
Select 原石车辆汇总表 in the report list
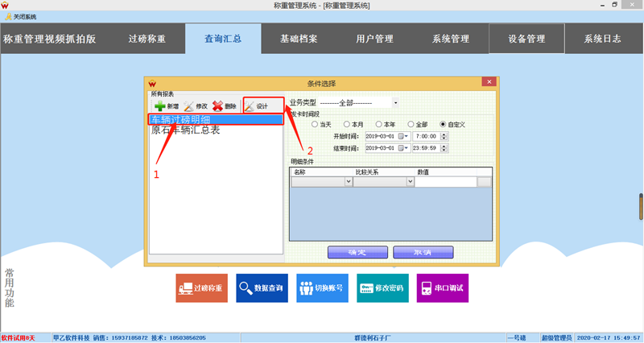pos(185,130)
